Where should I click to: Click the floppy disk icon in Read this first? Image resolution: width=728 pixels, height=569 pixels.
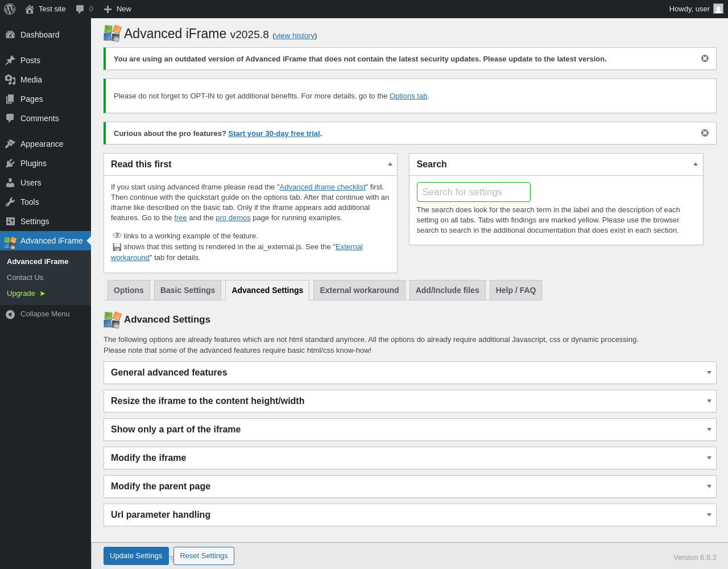pos(117,247)
